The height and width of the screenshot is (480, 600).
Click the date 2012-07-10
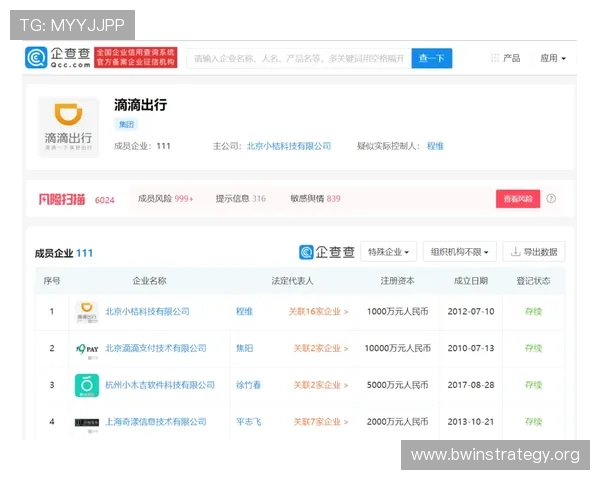[x=471, y=312]
